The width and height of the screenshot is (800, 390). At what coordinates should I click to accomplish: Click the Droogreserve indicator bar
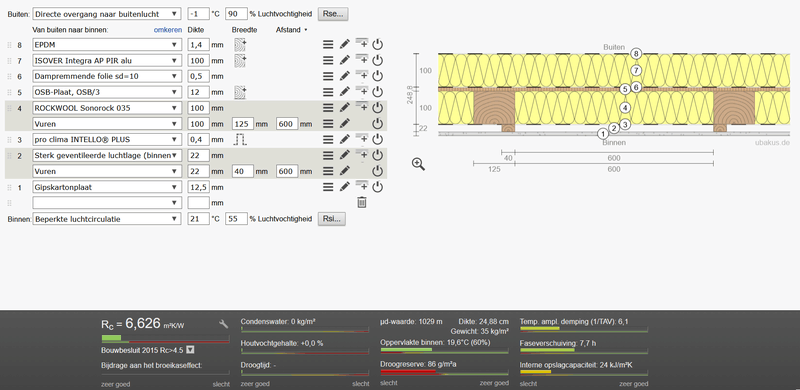[444, 372]
